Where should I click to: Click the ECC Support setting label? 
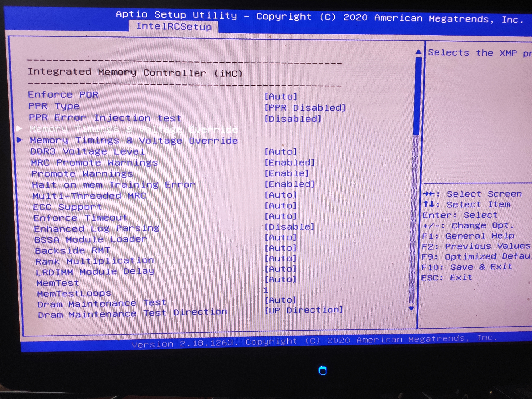pos(67,207)
